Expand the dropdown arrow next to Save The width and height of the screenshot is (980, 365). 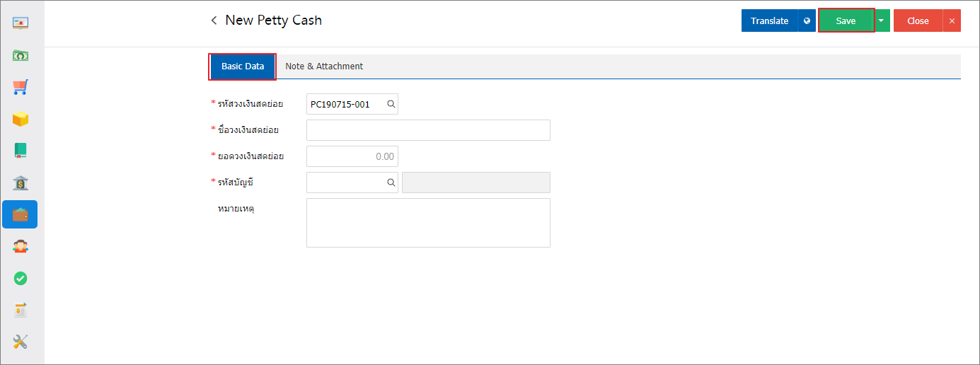coord(881,21)
